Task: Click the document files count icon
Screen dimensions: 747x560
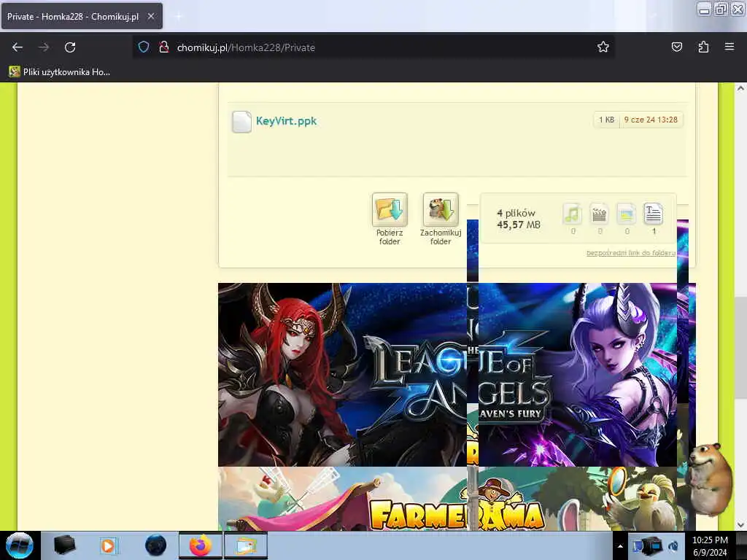Action: click(x=653, y=214)
